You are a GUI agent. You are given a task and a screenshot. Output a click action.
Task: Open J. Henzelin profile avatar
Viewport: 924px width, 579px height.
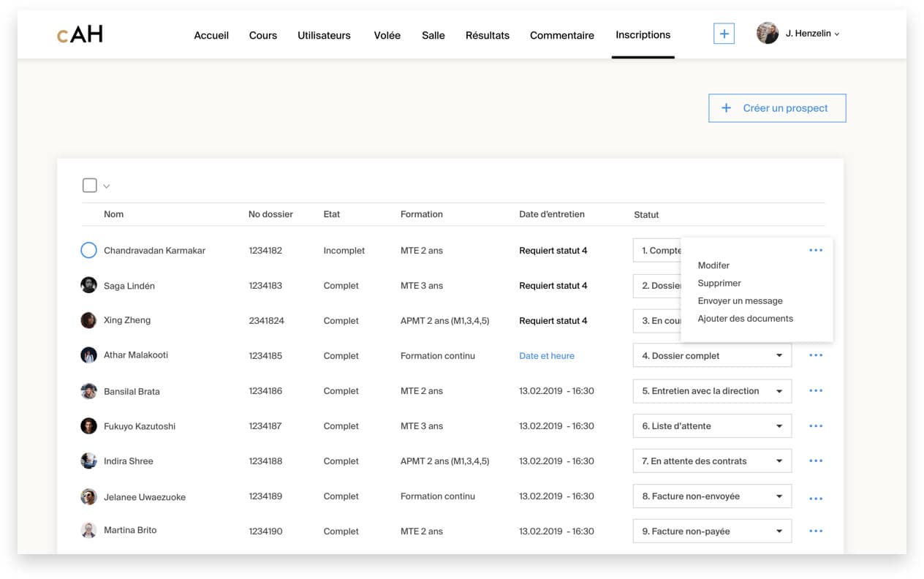768,33
